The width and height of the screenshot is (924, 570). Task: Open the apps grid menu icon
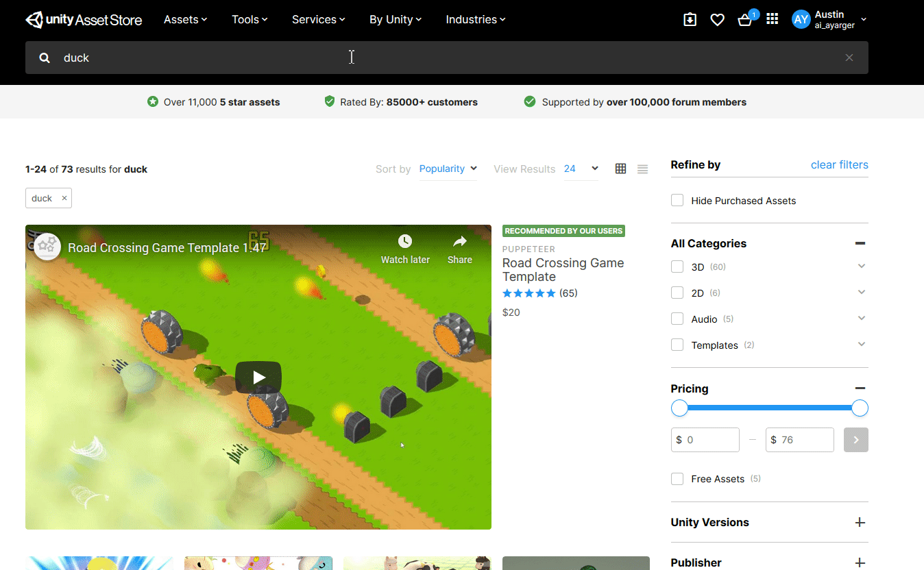pos(773,20)
